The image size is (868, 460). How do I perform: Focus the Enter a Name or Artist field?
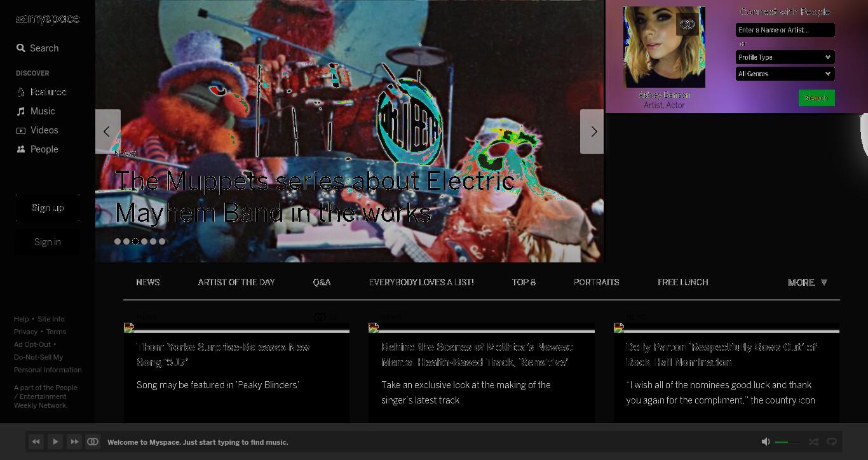pos(785,30)
